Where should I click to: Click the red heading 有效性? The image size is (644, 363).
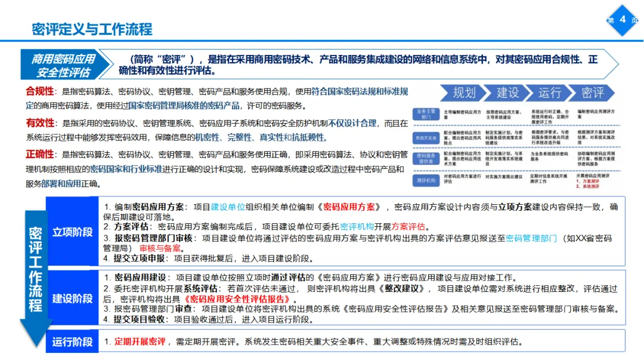tap(40, 123)
